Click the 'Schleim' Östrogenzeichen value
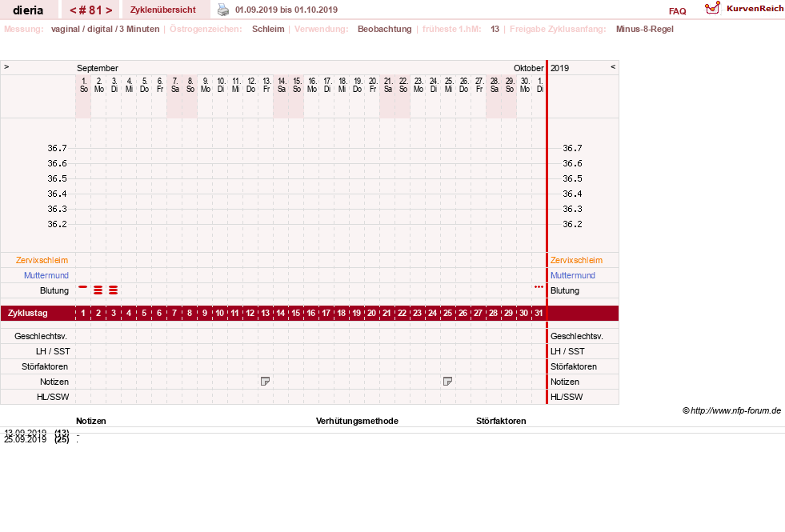The image size is (785, 532). point(268,29)
